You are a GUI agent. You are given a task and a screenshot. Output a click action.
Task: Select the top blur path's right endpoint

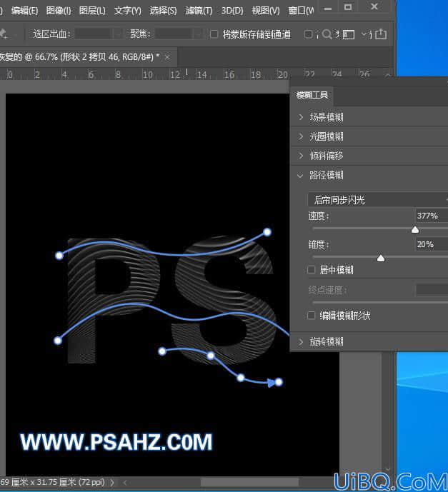point(267,232)
